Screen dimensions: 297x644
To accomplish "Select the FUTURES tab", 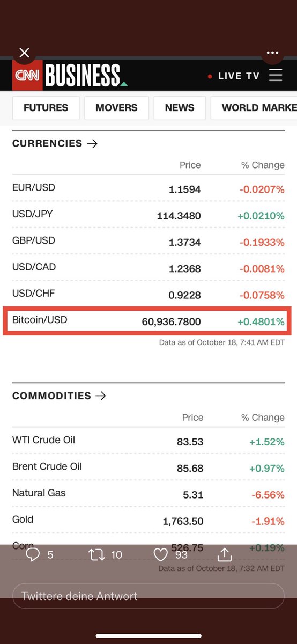I will click(46, 108).
